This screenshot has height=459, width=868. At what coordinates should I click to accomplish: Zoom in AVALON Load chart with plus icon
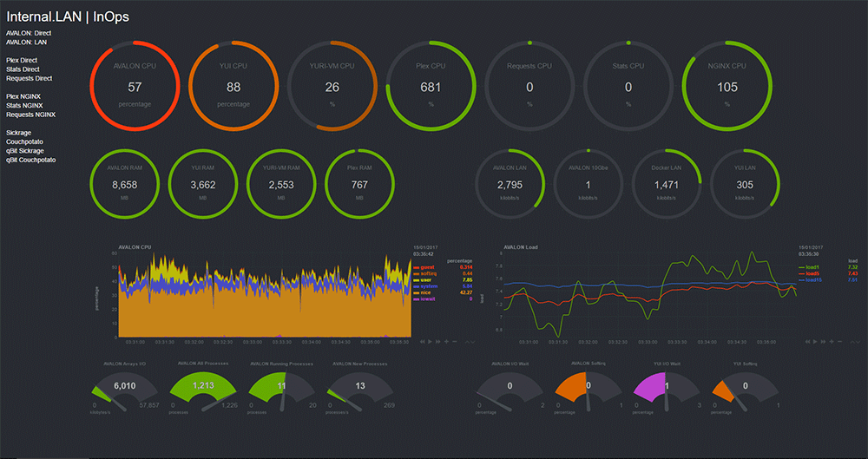pos(832,342)
